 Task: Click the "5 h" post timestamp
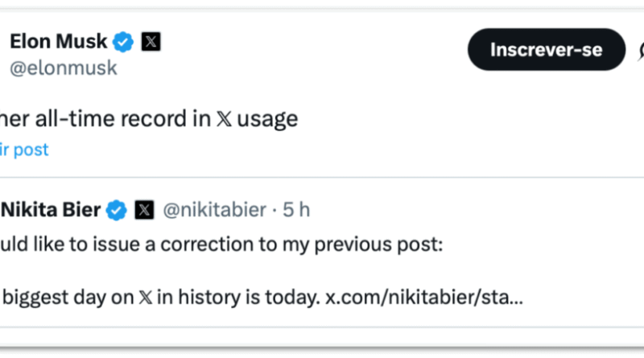[294, 211]
